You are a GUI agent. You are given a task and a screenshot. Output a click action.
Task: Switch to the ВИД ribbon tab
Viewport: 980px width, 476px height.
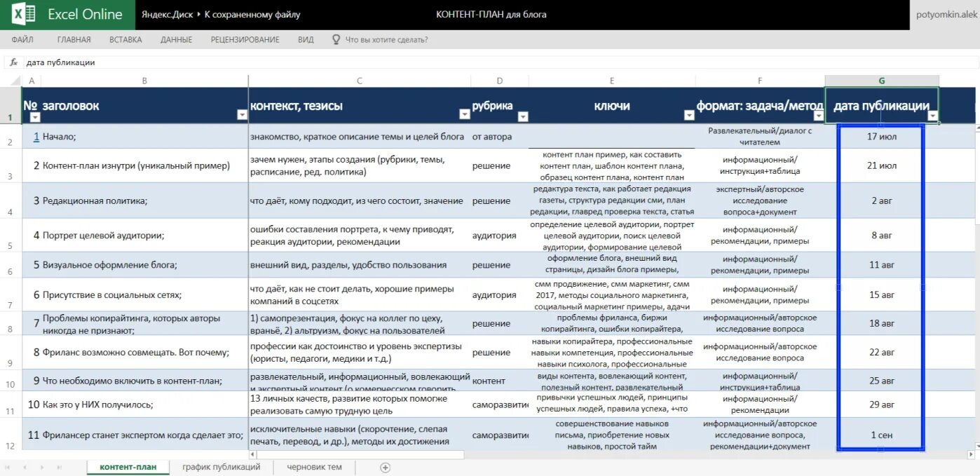click(306, 40)
